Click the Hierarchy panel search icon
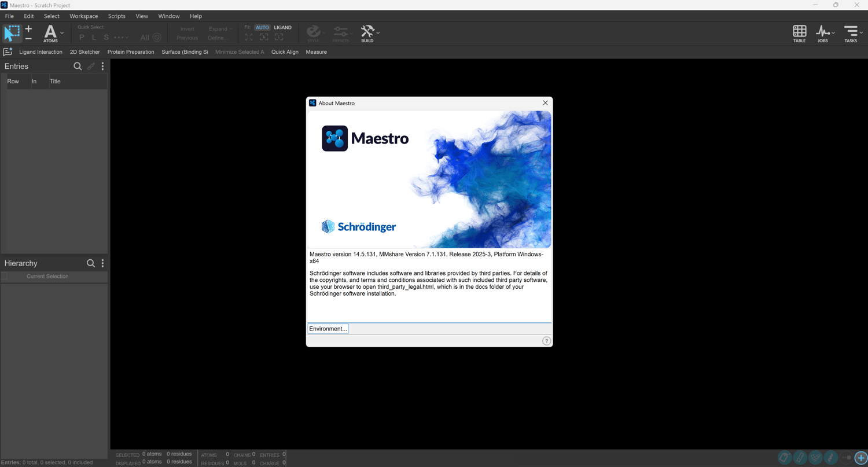The width and height of the screenshot is (868, 467). pyautogui.click(x=91, y=263)
